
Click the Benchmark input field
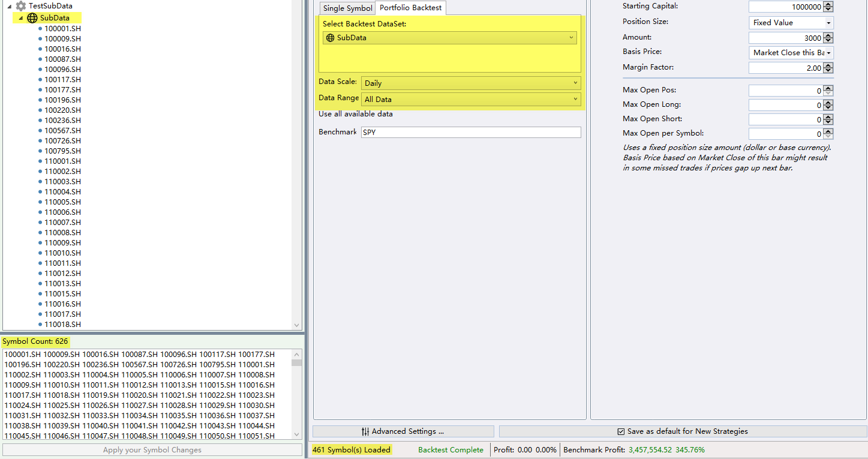[470, 132]
